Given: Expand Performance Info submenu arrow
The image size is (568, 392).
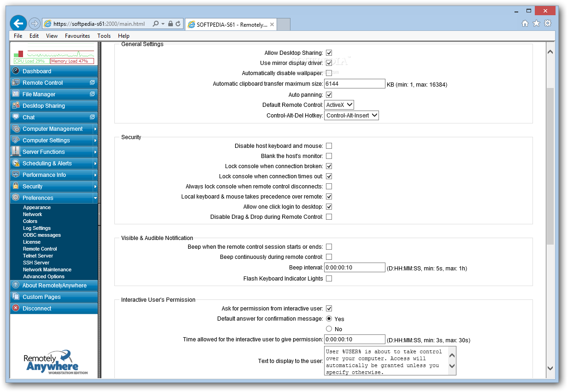Looking at the screenshot, I should pos(95,175).
